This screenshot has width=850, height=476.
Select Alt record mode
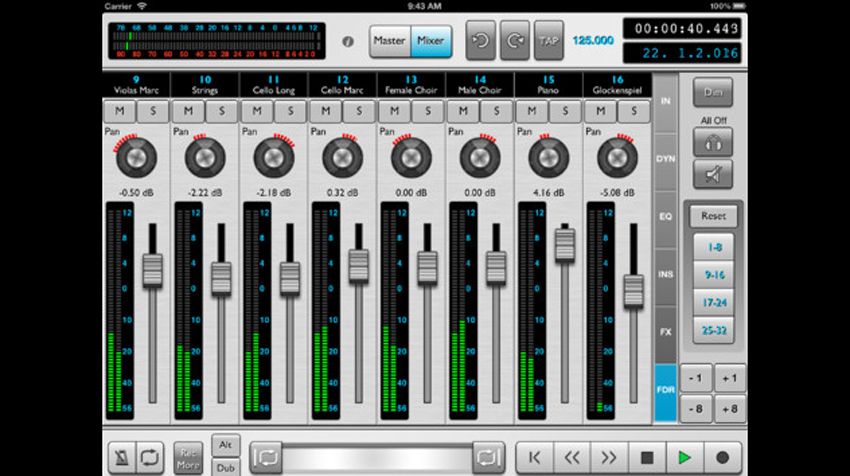(226, 445)
